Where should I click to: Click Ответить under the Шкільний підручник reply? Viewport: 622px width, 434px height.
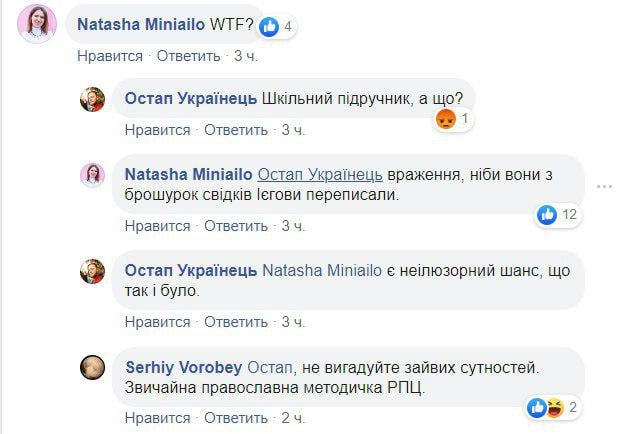click(239, 130)
